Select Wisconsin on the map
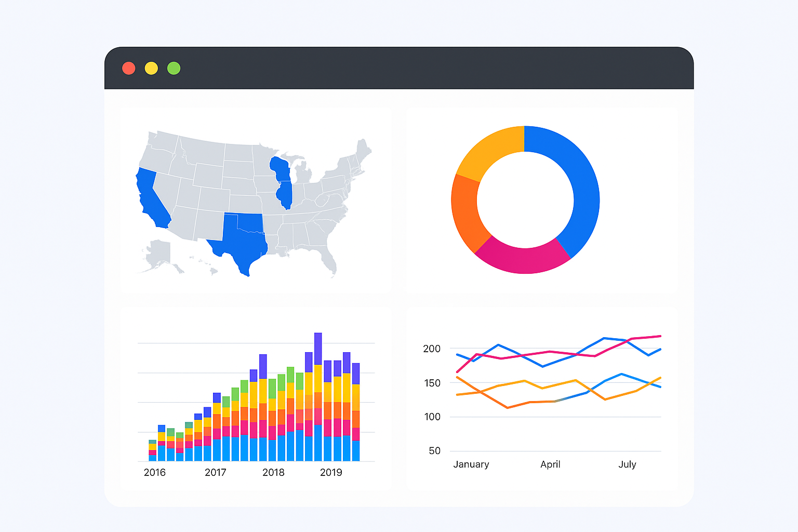Image resolution: width=798 pixels, height=532 pixels. coord(280,168)
